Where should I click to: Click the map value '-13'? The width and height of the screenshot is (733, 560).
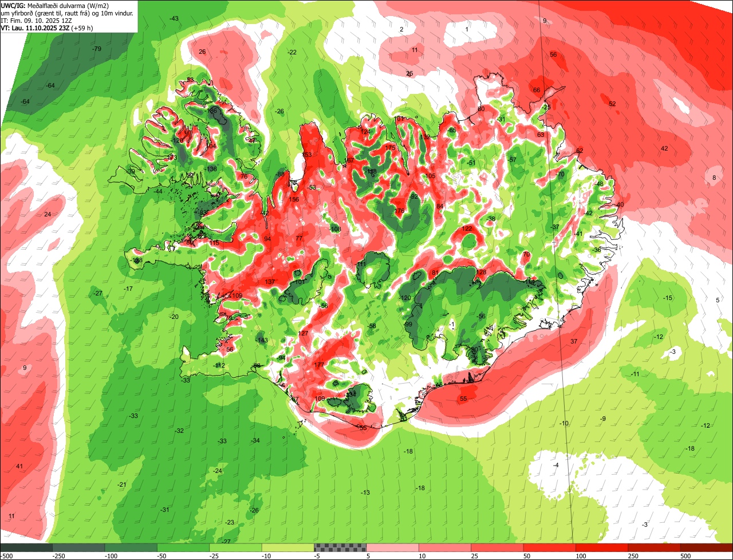click(365, 492)
